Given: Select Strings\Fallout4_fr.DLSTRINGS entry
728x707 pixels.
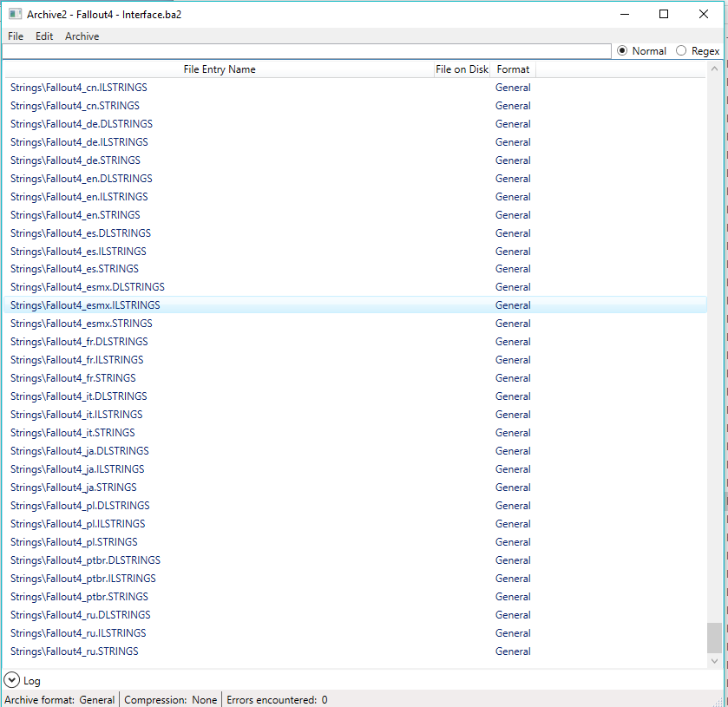Looking at the screenshot, I should tap(355, 342).
